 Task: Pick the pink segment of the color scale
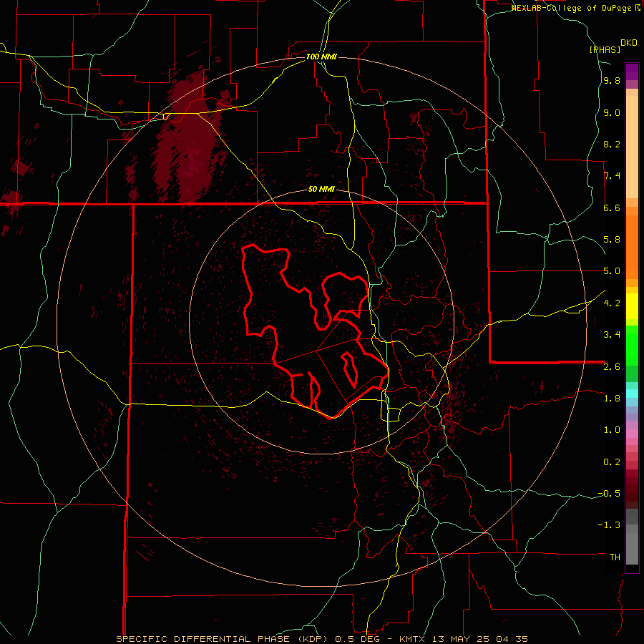(632, 434)
